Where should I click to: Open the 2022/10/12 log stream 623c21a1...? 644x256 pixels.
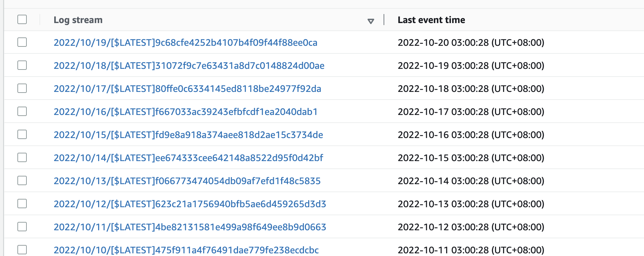(190, 204)
